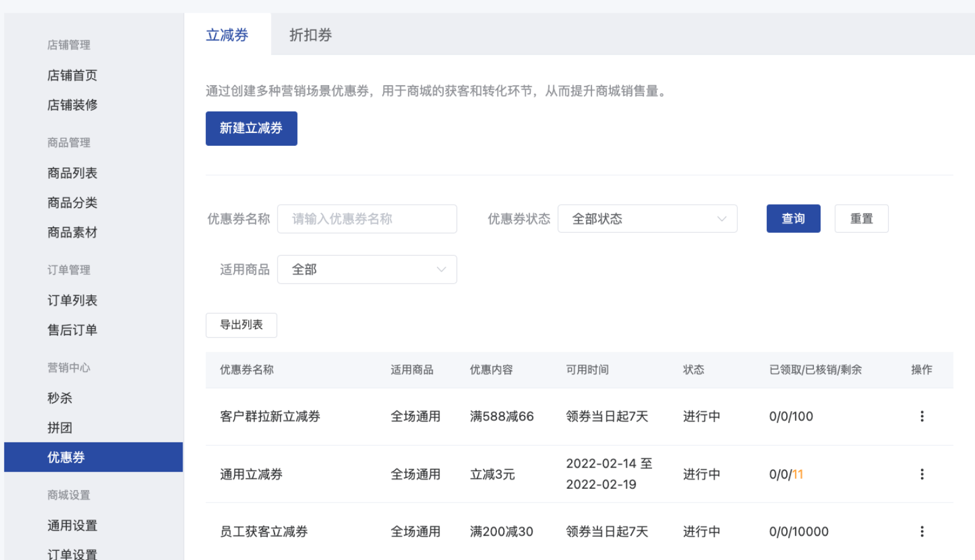Expand the 优惠券状态 dropdown showing 全部状态
The height and width of the screenshot is (560, 975).
click(x=647, y=219)
